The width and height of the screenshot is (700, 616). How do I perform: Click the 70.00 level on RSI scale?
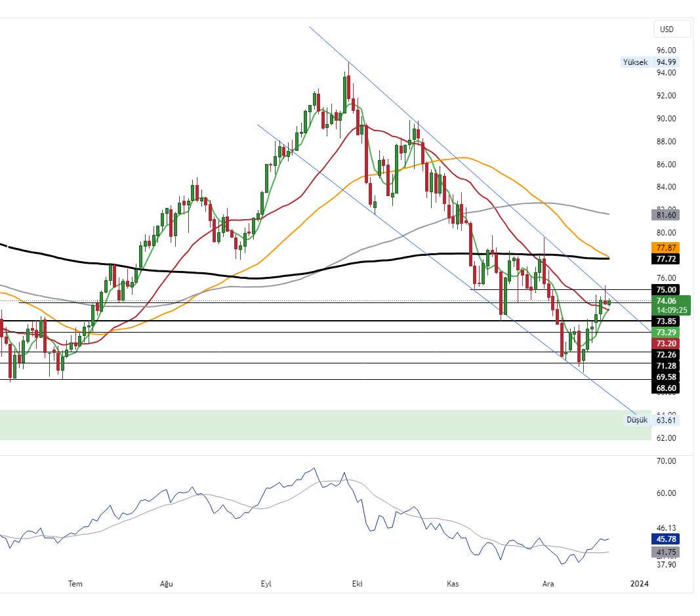[666, 461]
